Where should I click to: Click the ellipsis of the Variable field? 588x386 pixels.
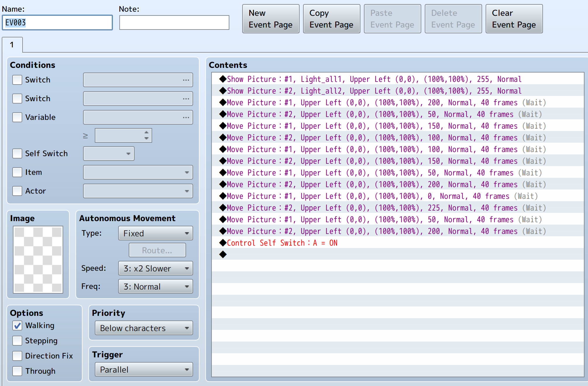[x=186, y=117]
